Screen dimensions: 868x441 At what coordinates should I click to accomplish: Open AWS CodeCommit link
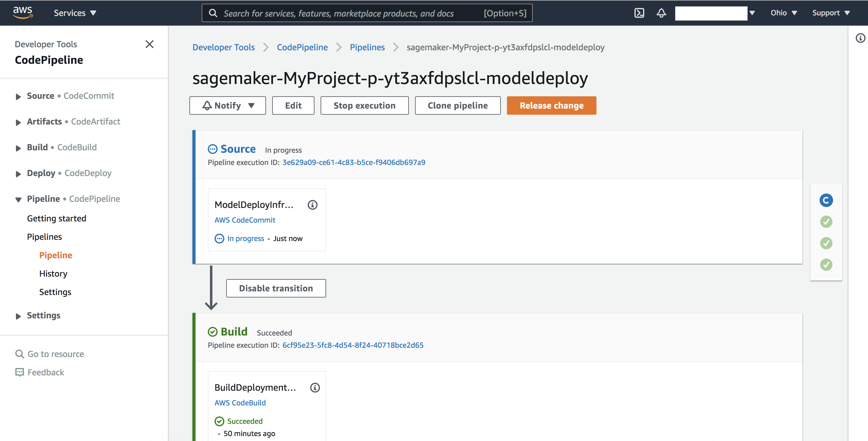(x=245, y=220)
